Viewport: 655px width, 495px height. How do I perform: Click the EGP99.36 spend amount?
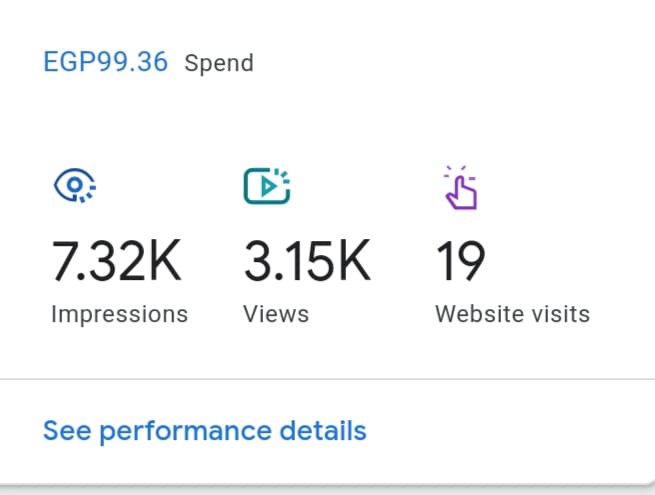click(106, 62)
